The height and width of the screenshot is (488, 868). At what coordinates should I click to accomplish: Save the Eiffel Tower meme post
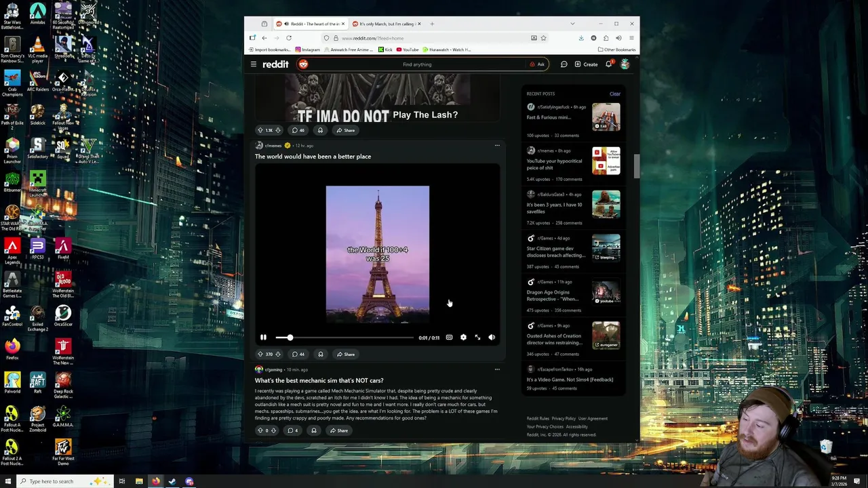point(320,354)
